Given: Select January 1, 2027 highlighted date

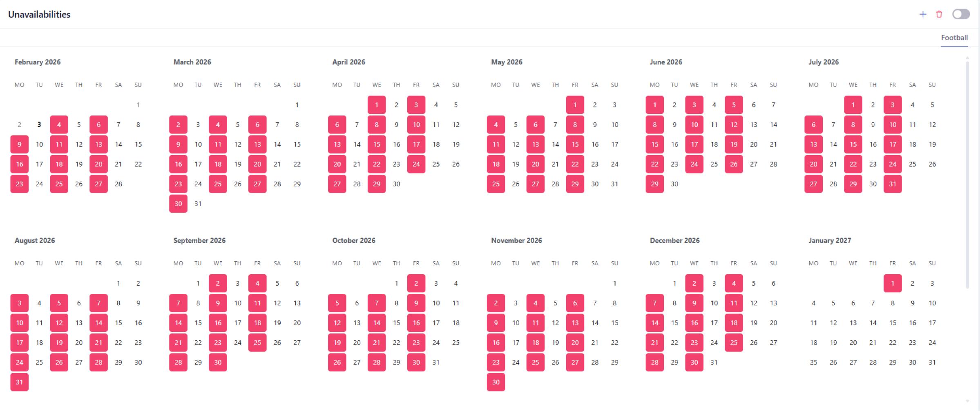Looking at the screenshot, I should [x=893, y=283].
